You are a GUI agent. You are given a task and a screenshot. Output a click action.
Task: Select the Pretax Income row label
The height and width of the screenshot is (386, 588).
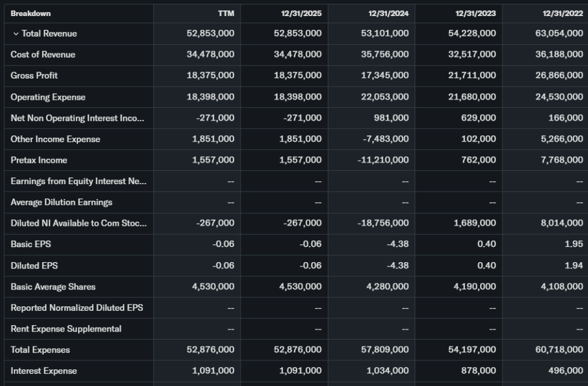click(x=38, y=160)
